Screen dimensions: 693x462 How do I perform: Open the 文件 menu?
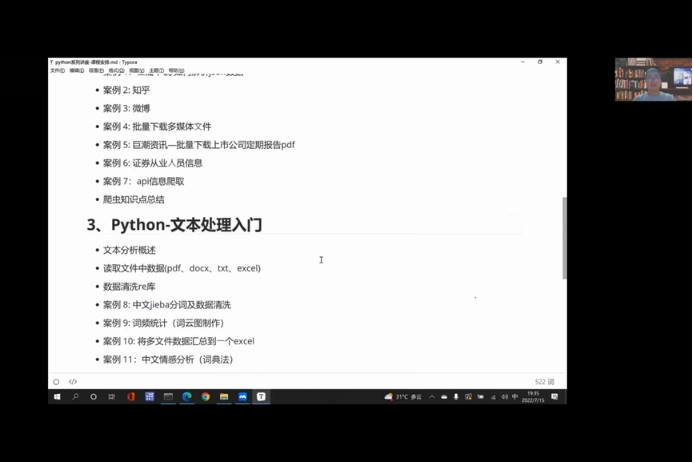tap(57, 71)
